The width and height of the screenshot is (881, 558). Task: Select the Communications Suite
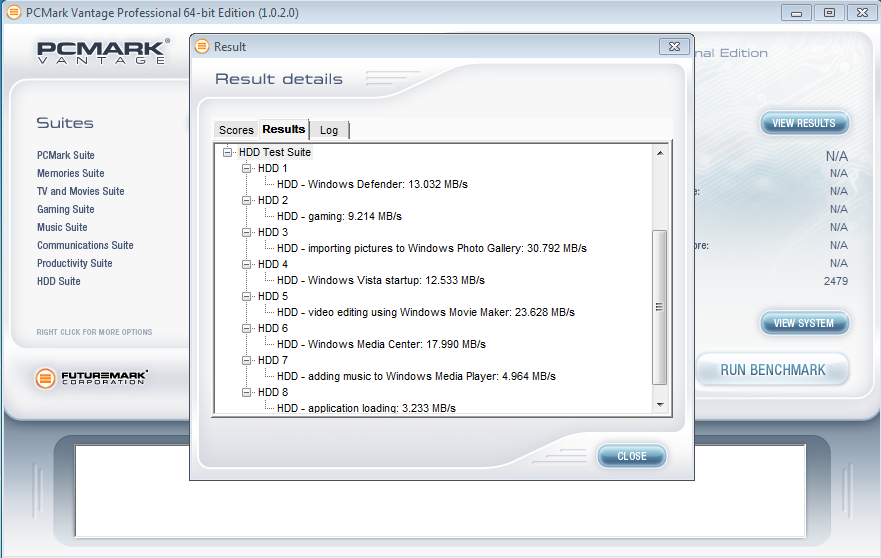[85, 245]
